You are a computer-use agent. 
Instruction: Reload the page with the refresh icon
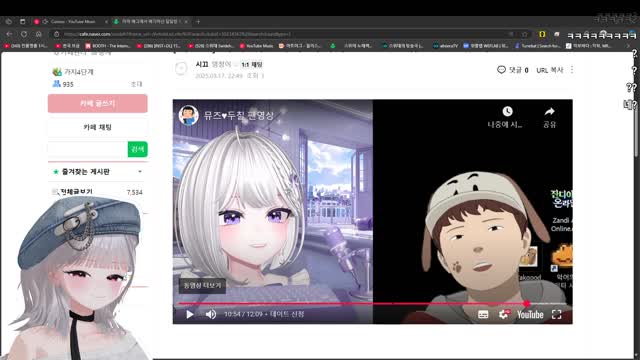click(24, 34)
